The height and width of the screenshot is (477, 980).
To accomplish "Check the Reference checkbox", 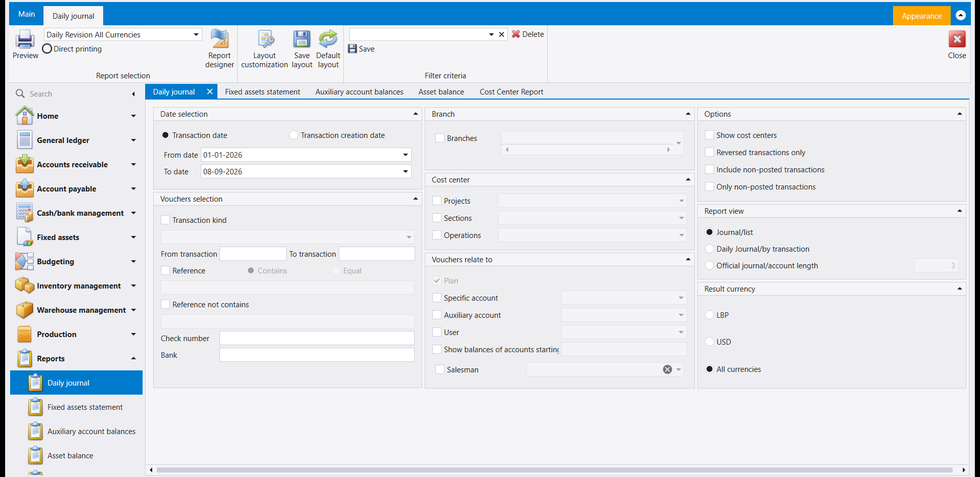I will [x=165, y=270].
